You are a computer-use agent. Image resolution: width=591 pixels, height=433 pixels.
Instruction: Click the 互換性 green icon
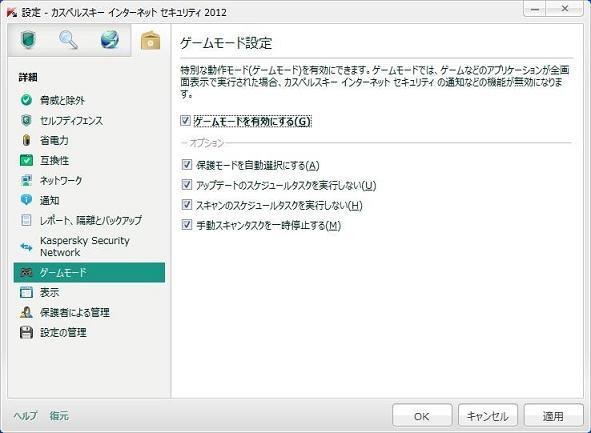click(x=26, y=160)
